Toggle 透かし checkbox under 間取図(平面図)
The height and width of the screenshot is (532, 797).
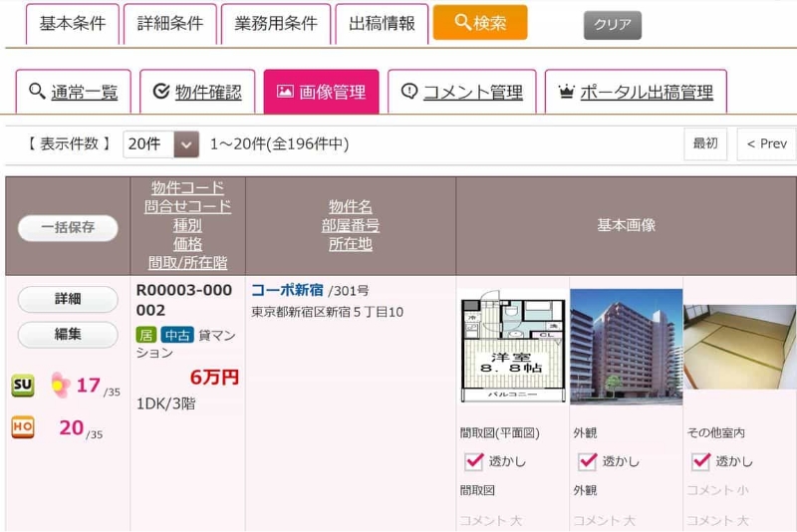coord(474,461)
